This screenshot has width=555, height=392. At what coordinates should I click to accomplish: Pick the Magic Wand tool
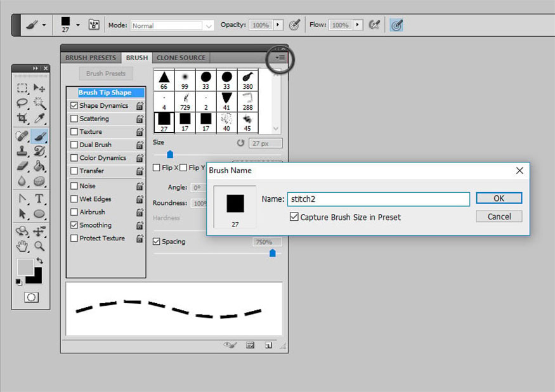tap(39, 103)
